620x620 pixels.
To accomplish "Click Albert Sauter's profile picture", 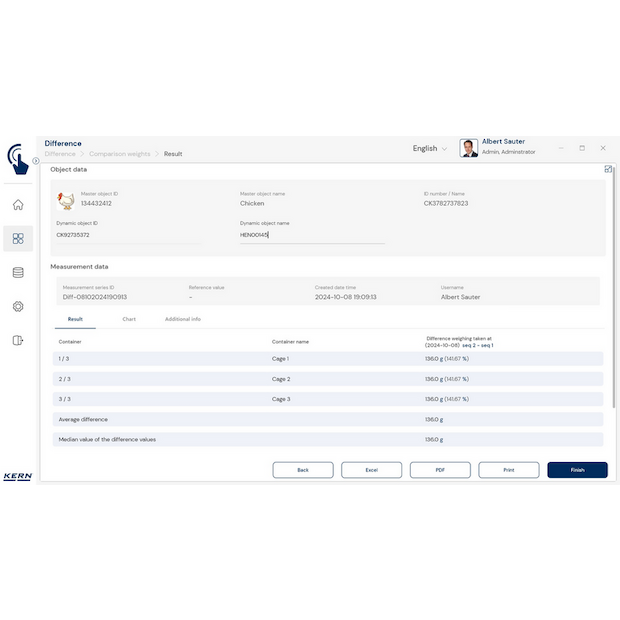I will tap(468, 148).
